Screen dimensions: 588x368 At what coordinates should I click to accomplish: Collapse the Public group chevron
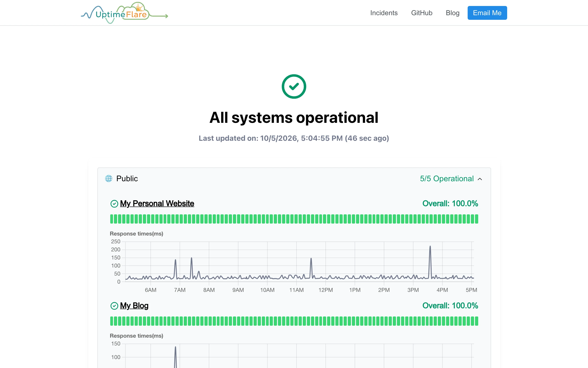(480, 179)
